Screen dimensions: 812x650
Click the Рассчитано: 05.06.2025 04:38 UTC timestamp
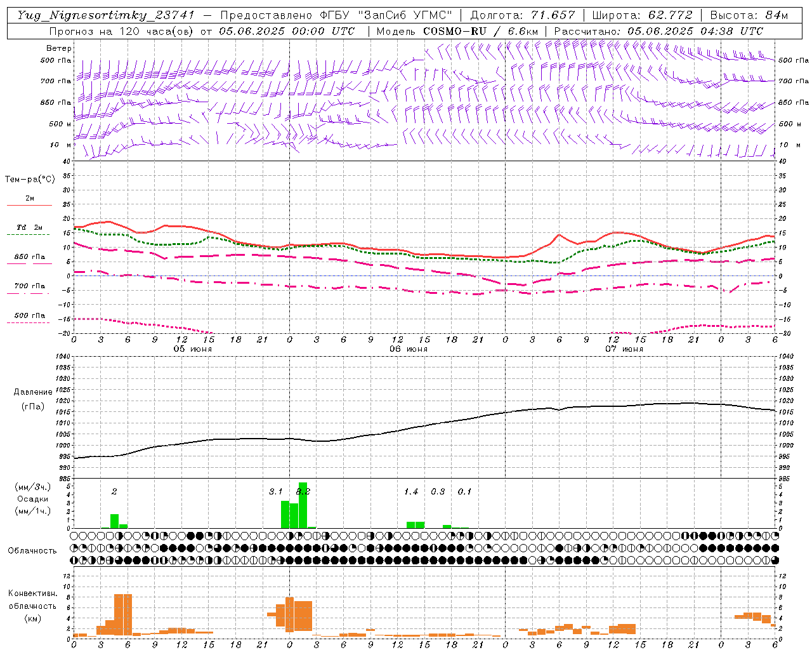click(658, 31)
